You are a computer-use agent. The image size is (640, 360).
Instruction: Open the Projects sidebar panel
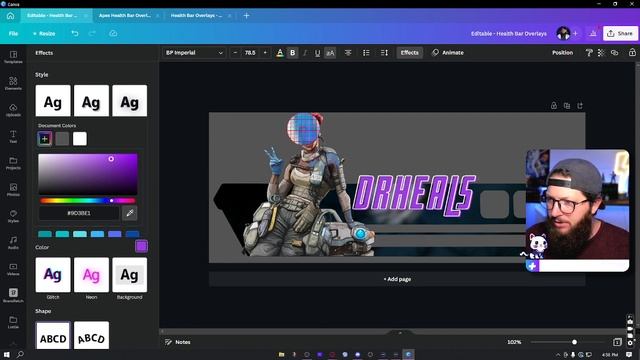[x=13, y=163]
